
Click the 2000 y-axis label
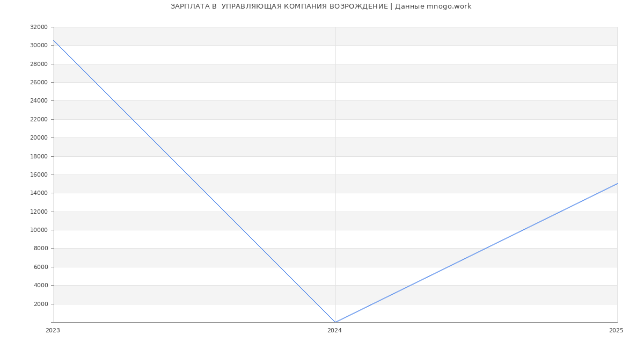coord(41,304)
